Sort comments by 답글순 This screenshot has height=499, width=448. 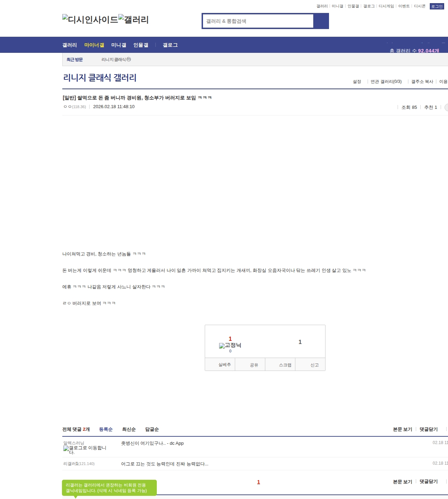tap(152, 429)
